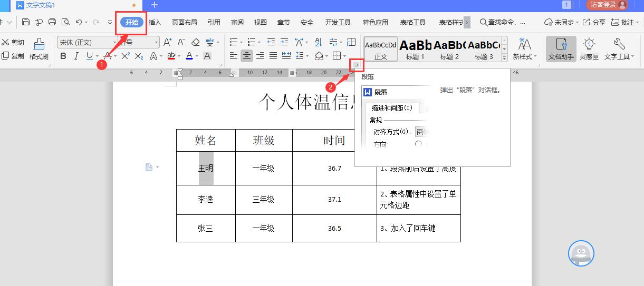Image resolution: width=644 pixels, height=286 pixels.
Task: Click Justify alignment icon
Action: 273,56
